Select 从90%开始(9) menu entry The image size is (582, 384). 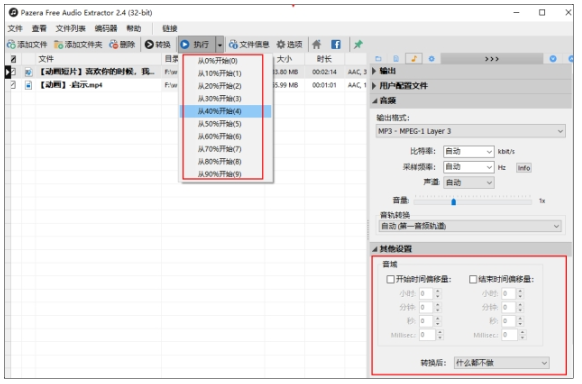pos(226,174)
